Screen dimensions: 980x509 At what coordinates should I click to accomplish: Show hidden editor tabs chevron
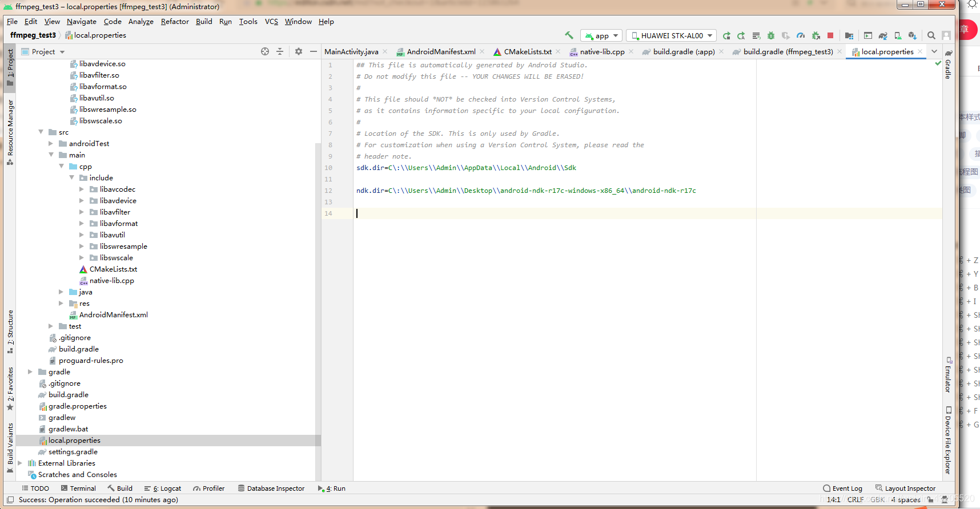tap(934, 51)
